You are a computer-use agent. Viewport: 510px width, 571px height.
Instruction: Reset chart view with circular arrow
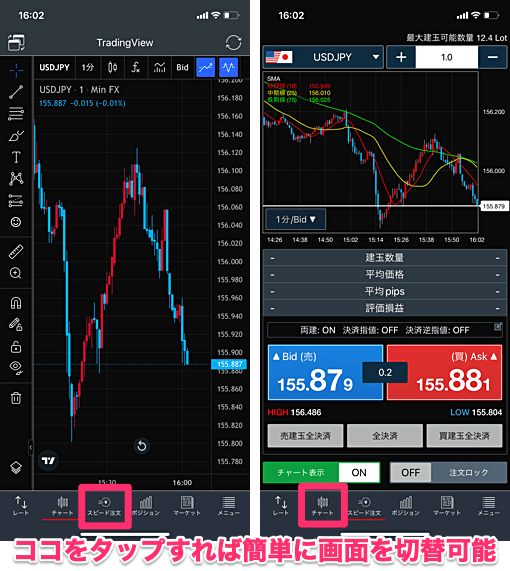[x=142, y=446]
